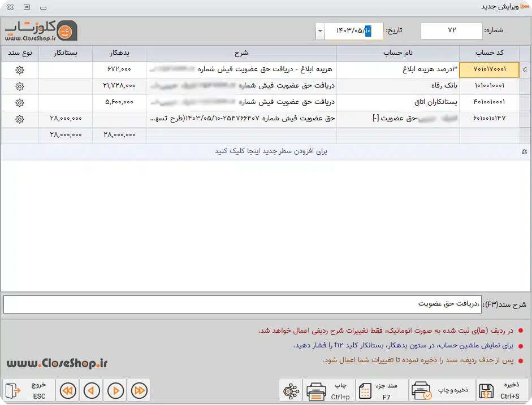Open the gear settings for account row 701017001
Viewport: 532px width, 405px height.
coord(20,70)
